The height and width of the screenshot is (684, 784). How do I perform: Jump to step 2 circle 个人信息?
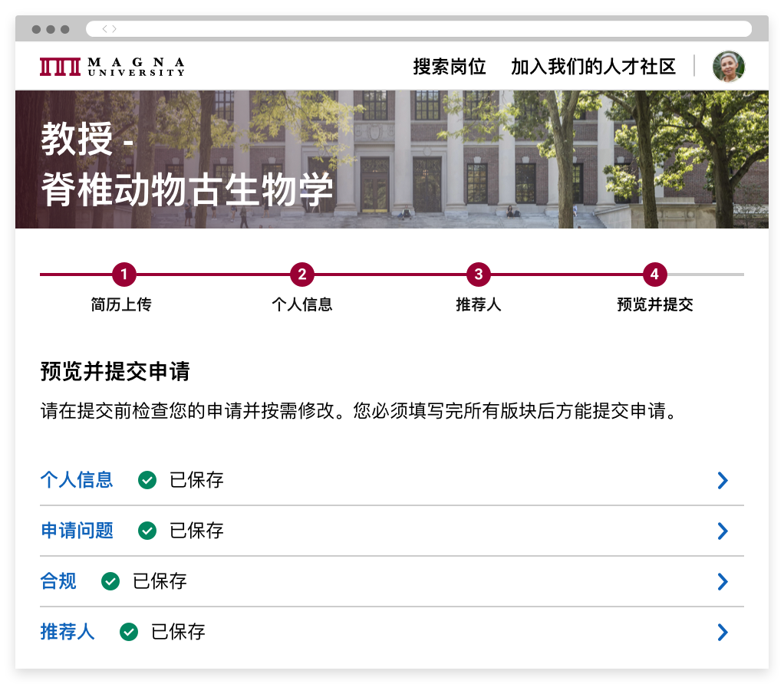(x=302, y=275)
